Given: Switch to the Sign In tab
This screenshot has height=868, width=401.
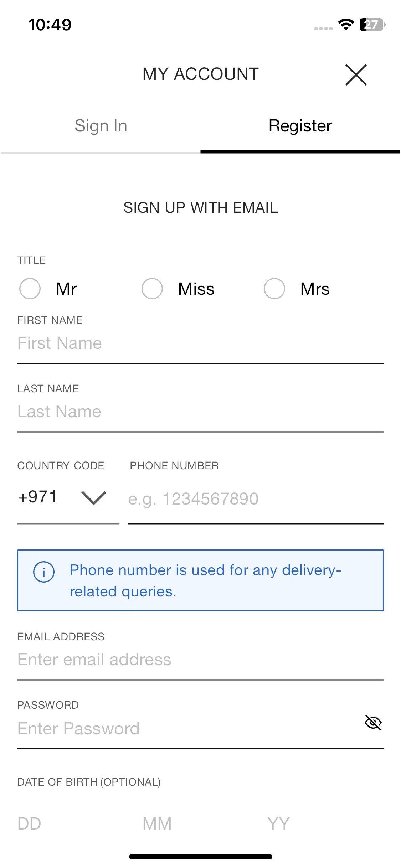Looking at the screenshot, I should (101, 126).
